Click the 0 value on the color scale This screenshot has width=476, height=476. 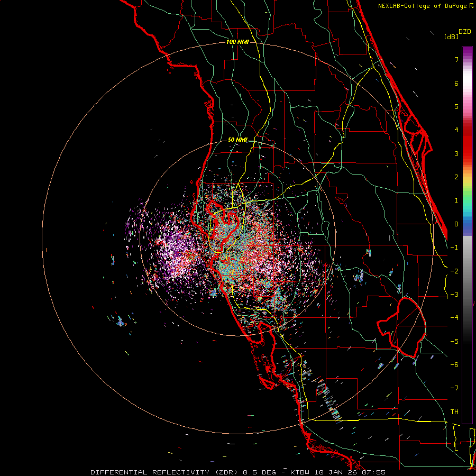pyautogui.click(x=456, y=224)
